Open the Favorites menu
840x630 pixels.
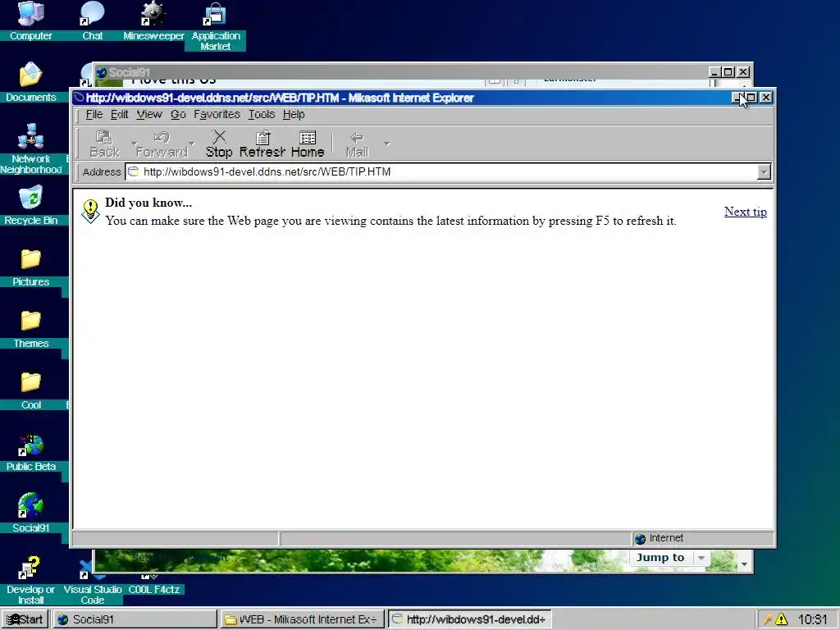click(217, 114)
